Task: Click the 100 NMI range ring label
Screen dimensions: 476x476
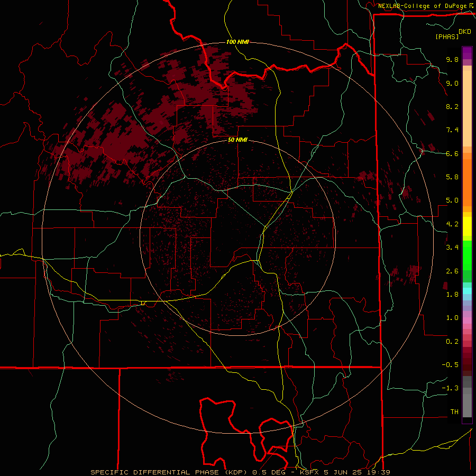Action: pyautogui.click(x=237, y=42)
